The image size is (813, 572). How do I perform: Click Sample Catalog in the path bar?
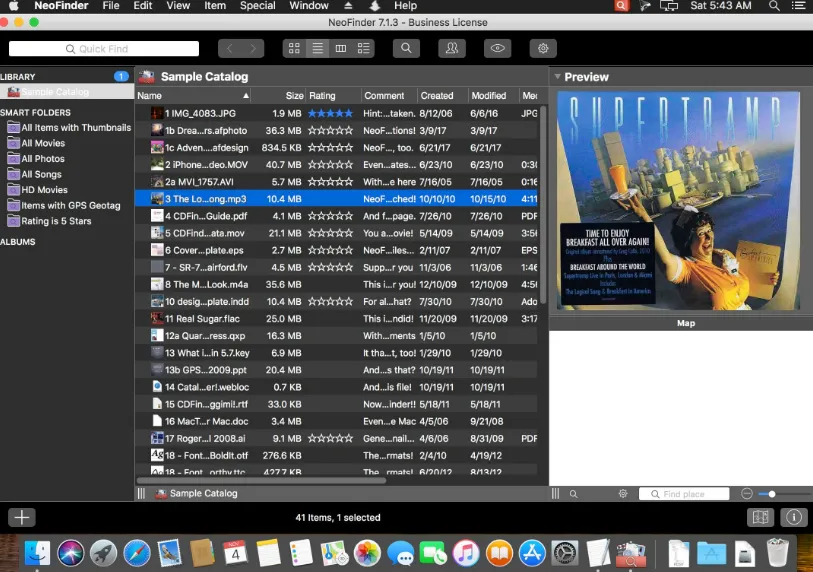197,493
